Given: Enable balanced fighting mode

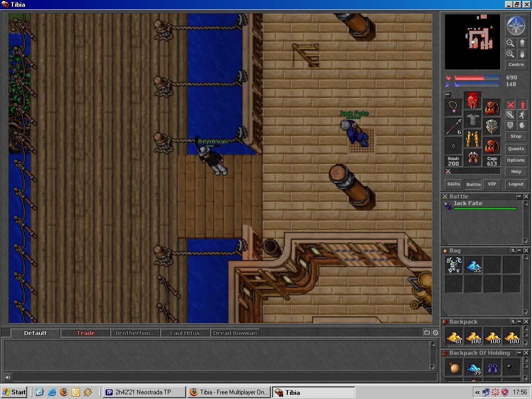Looking at the screenshot, I should [510, 115].
